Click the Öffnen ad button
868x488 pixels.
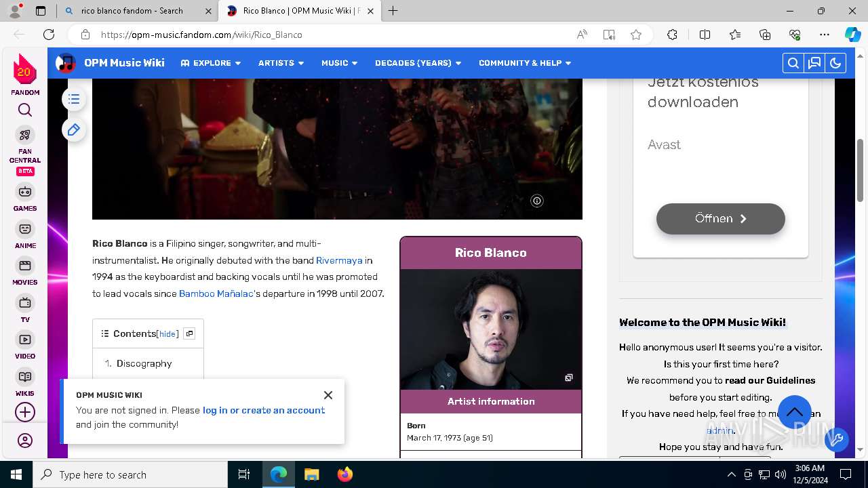pyautogui.click(x=721, y=219)
